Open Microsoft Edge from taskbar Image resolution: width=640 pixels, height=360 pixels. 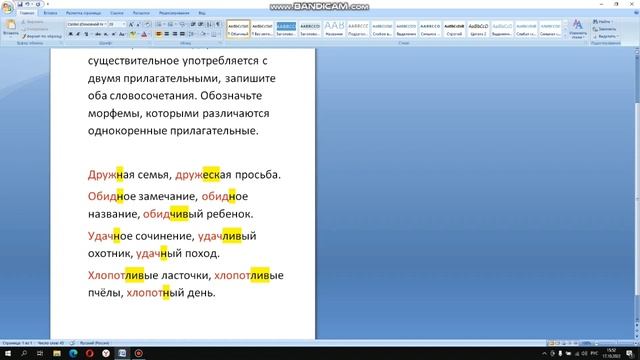click(73, 353)
